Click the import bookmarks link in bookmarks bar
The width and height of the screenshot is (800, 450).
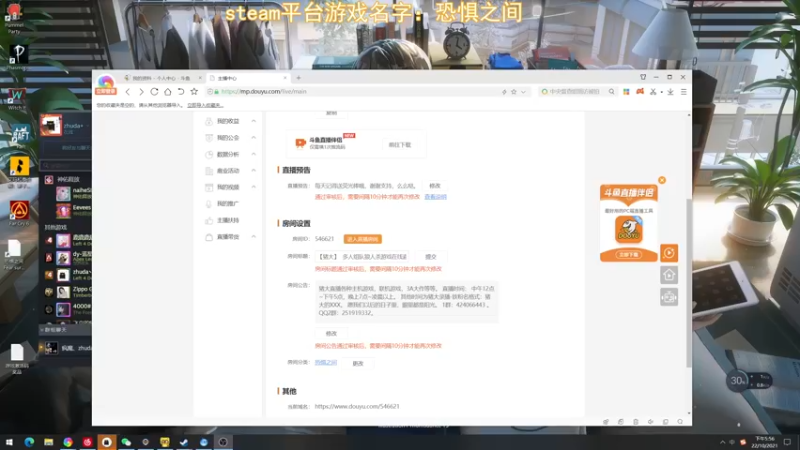point(205,105)
